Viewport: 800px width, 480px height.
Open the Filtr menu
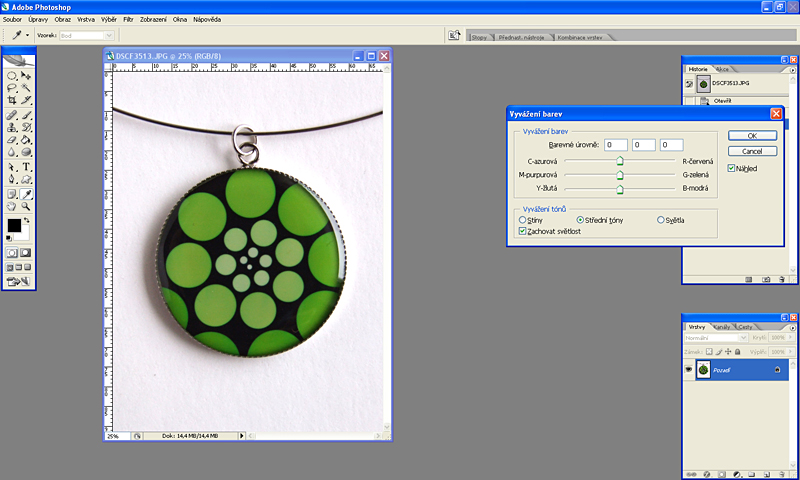coord(128,19)
